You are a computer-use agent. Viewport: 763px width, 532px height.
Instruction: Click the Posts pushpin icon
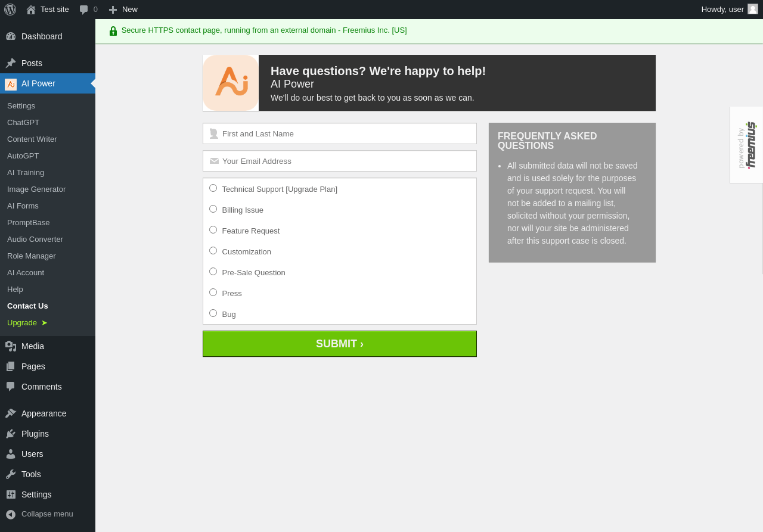11,63
